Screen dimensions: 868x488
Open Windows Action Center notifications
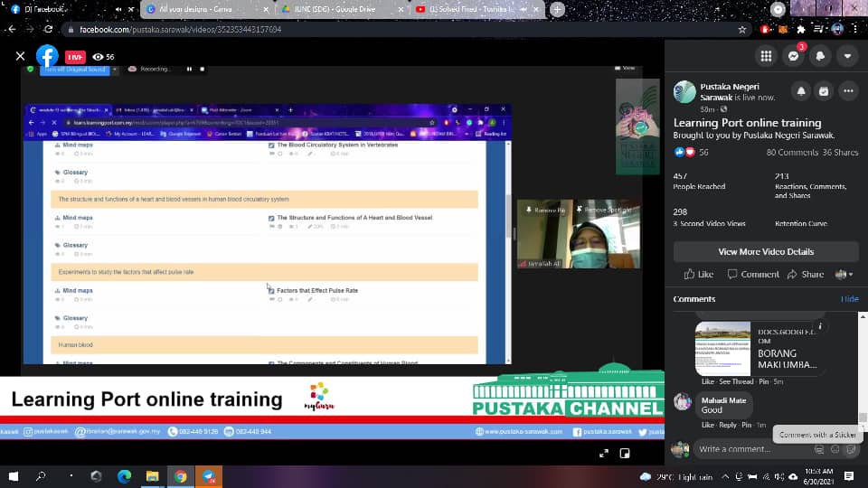[849, 476]
